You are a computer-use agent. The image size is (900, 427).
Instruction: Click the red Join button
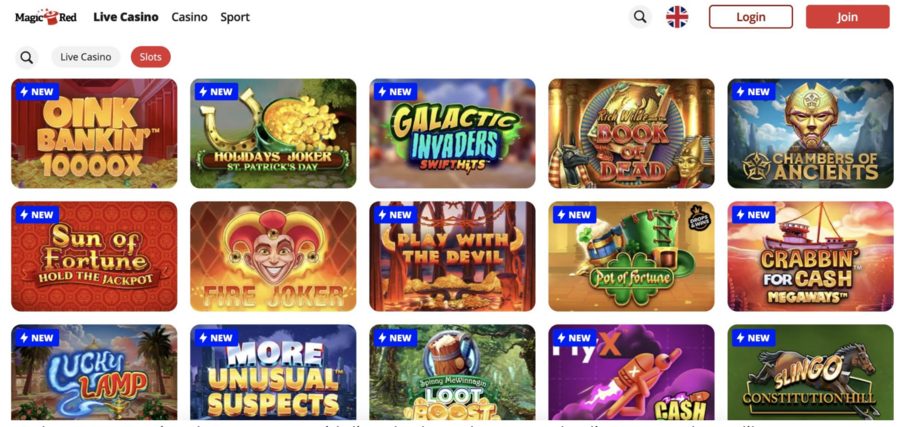pos(847,17)
